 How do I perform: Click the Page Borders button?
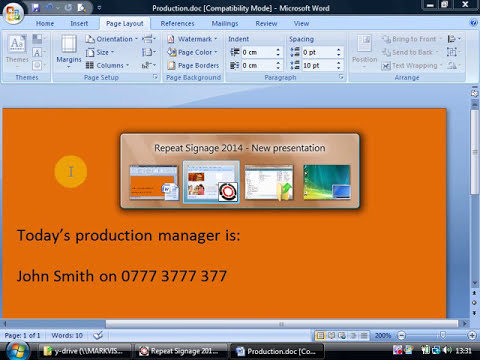click(193, 65)
